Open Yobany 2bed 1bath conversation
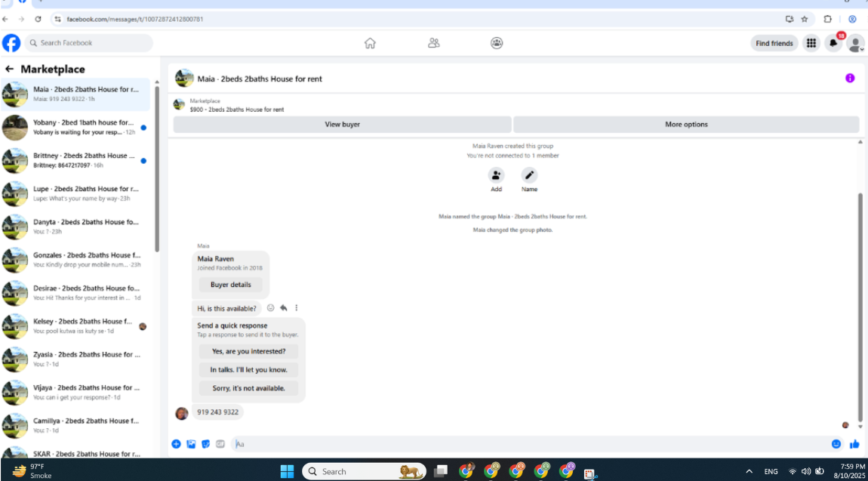The height and width of the screenshot is (481, 868). tap(75, 128)
